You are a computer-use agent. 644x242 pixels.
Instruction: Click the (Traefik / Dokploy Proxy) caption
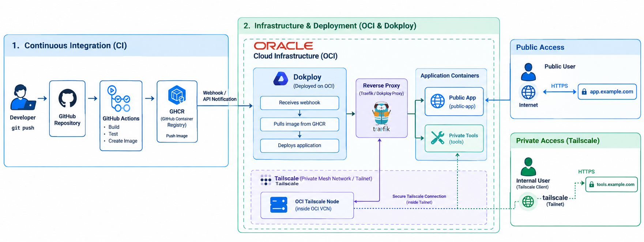[381, 94]
